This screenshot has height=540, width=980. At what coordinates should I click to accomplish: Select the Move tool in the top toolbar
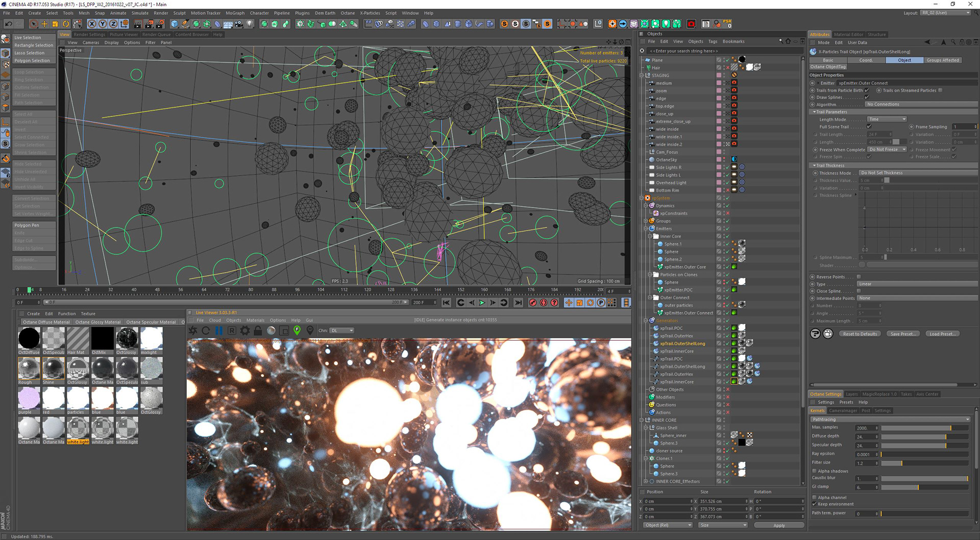tap(44, 24)
